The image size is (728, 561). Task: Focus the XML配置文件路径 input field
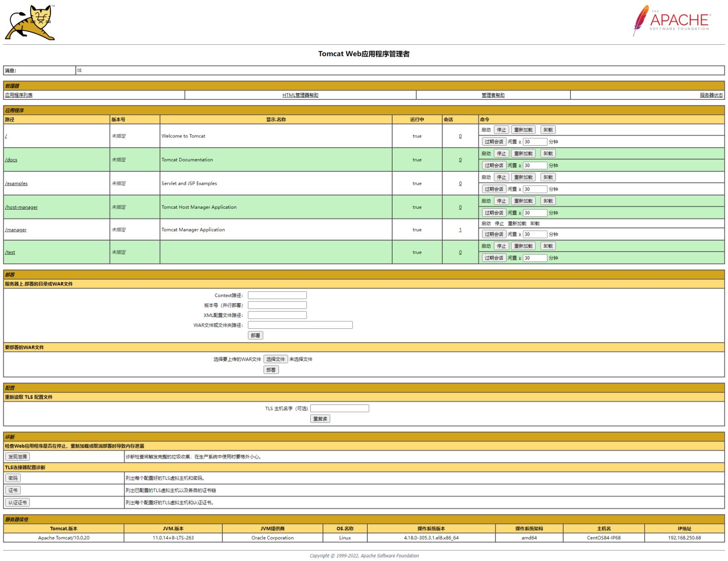(277, 315)
